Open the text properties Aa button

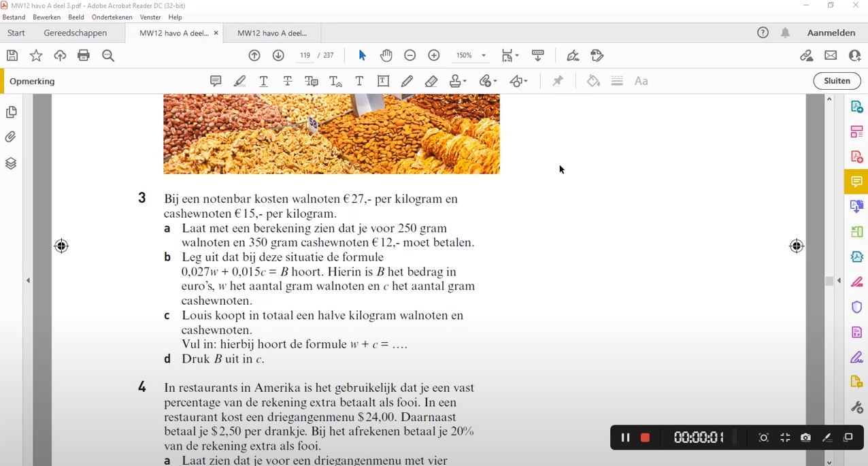[x=641, y=82]
